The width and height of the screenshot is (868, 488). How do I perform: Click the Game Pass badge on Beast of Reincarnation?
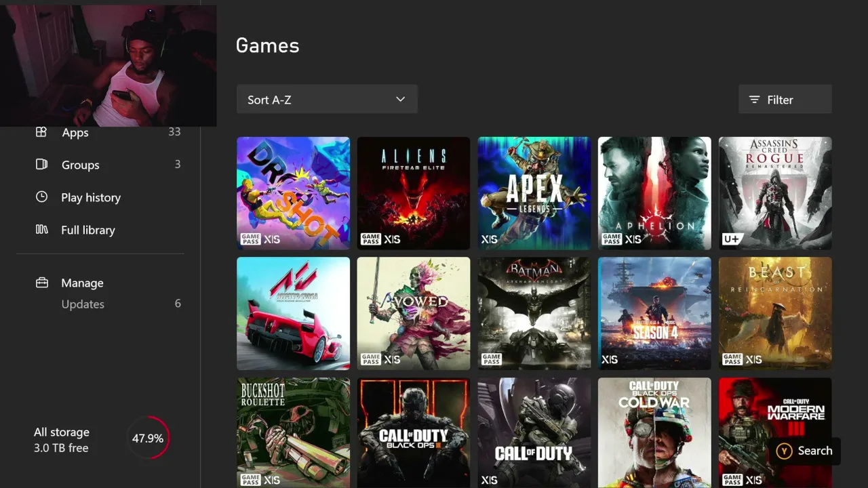(x=732, y=359)
